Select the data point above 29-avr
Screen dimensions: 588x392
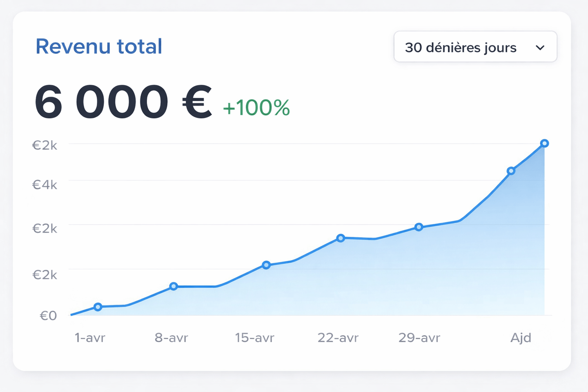(419, 227)
